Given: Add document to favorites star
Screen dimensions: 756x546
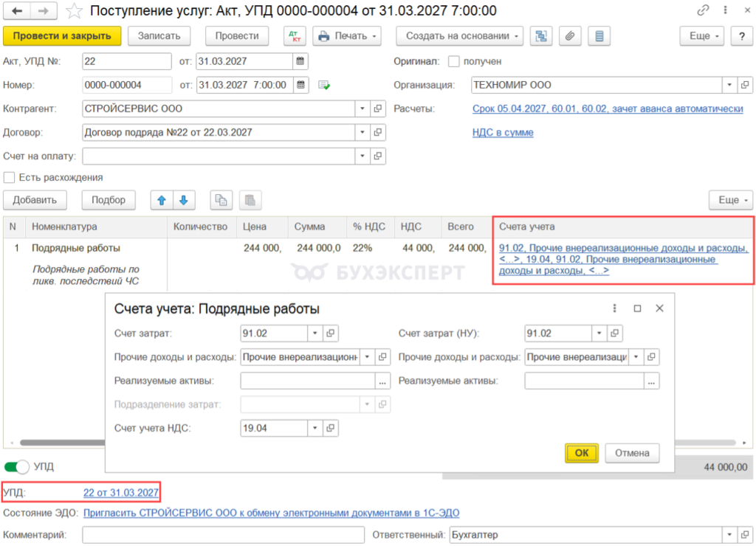Looking at the screenshot, I should 74,10.
